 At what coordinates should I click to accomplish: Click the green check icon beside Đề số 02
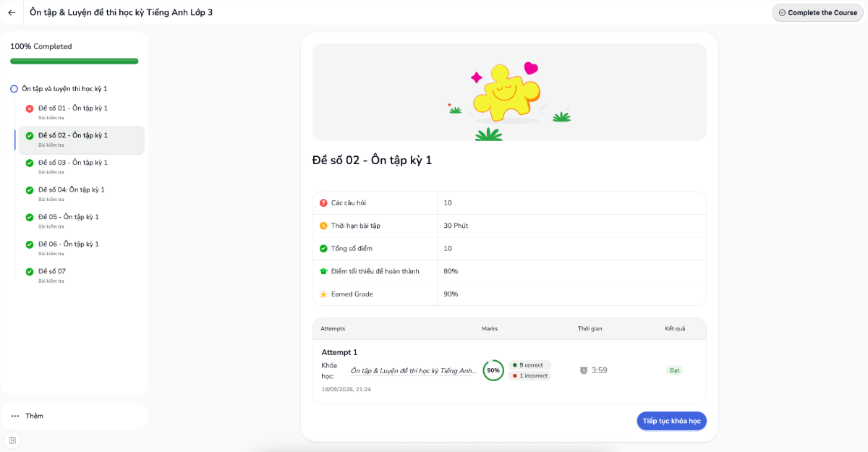click(30, 136)
